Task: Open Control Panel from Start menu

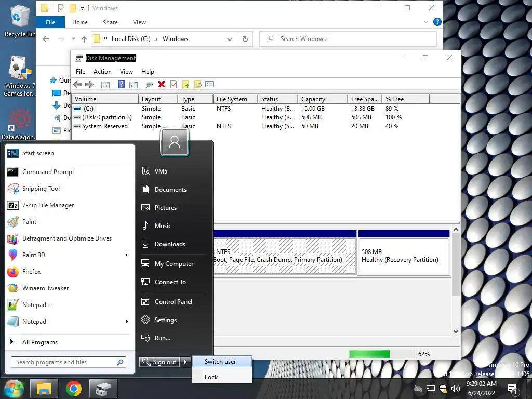Action: [x=173, y=302]
